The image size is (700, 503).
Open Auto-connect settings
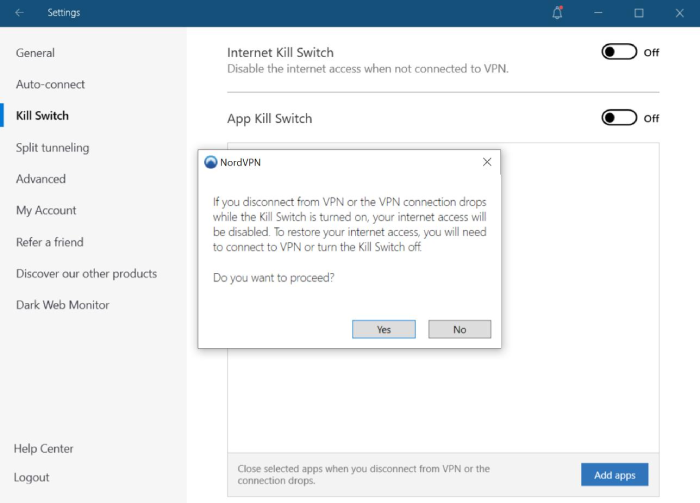(50, 84)
